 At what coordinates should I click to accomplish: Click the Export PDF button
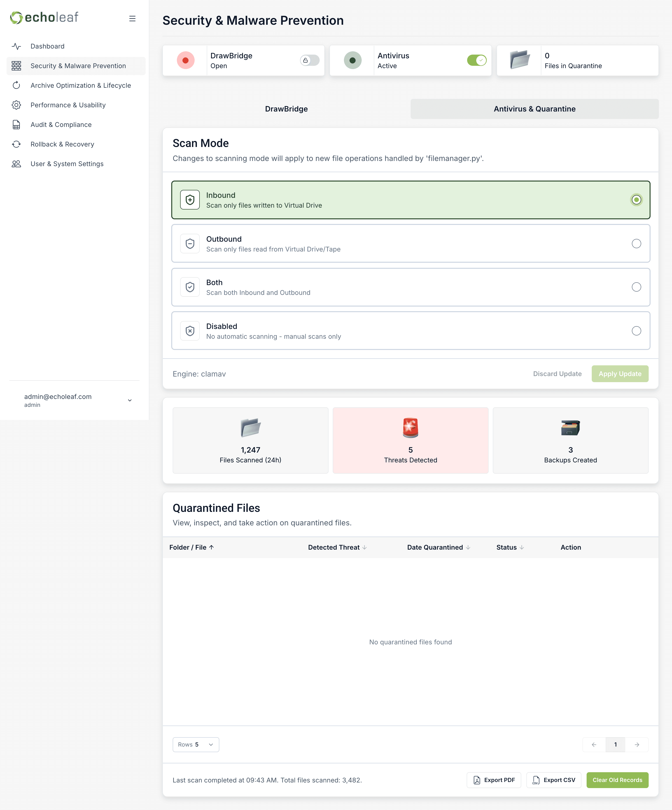tap(494, 780)
